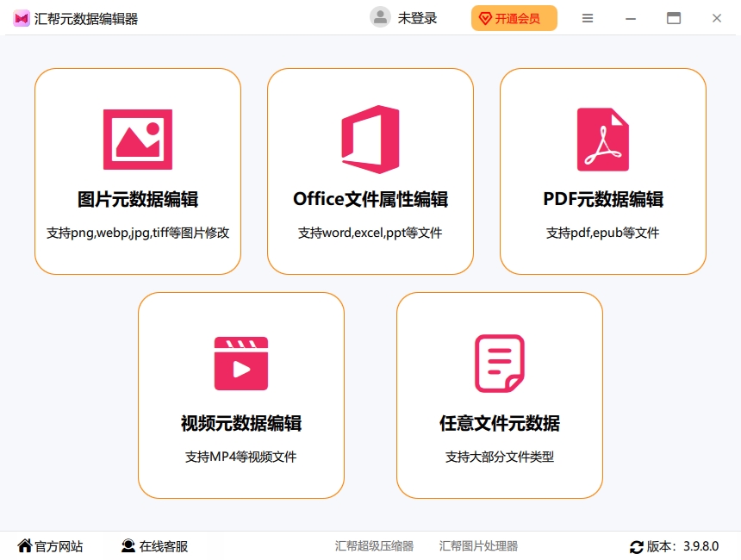Click the 汇帮元数据编辑器 window title
Image resolution: width=741 pixels, height=560 pixels.
pyautogui.click(x=85, y=19)
